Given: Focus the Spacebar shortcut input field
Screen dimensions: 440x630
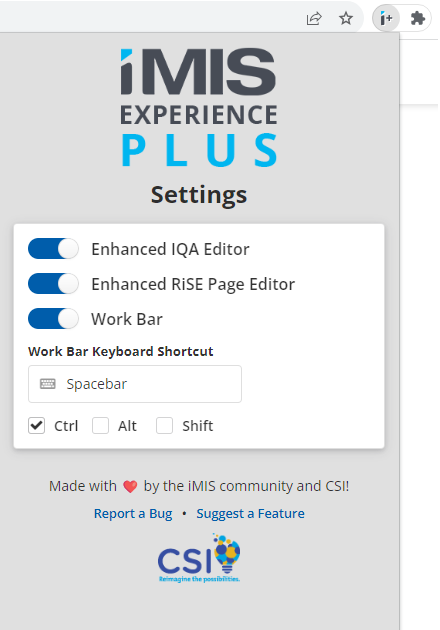Looking at the screenshot, I should tap(135, 384).
